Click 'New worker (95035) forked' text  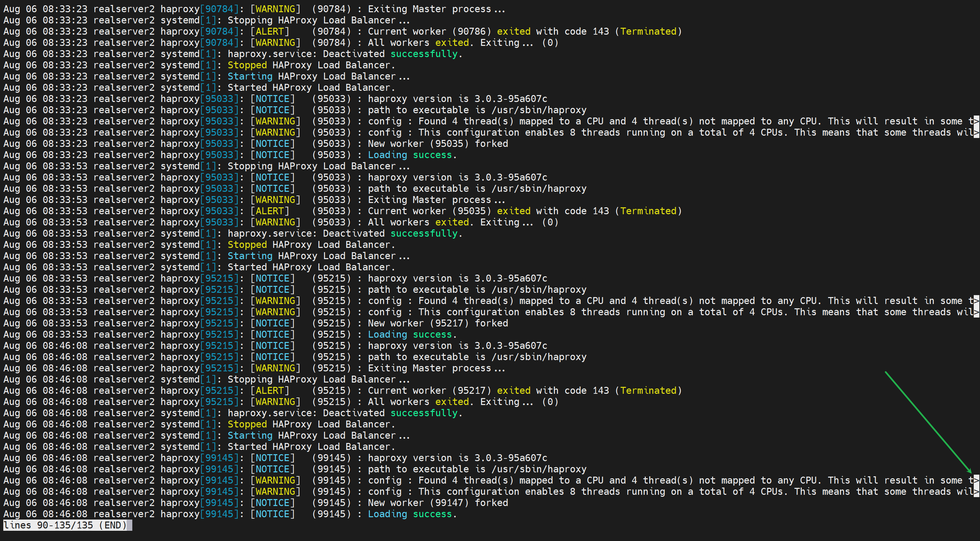click(438, 144)
